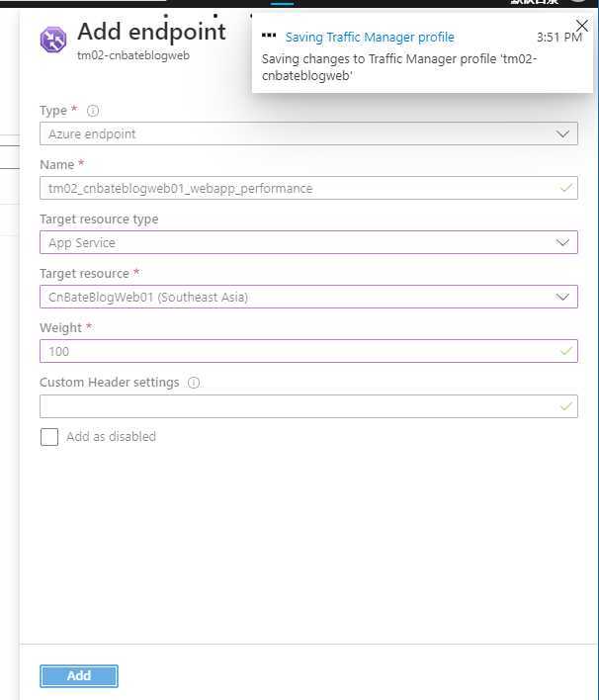Click the Add as disabled label text

[111, 436]
